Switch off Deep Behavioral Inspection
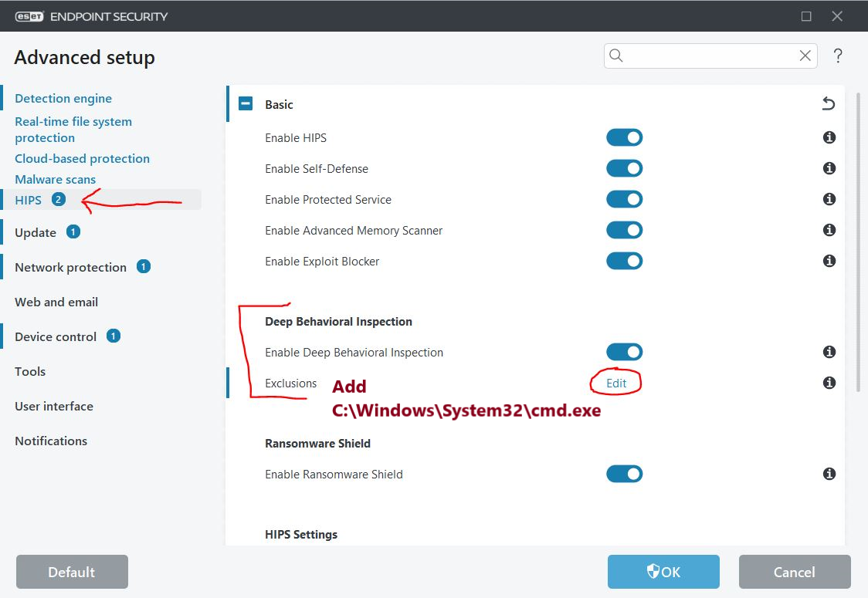This screenshot has width=868, height=598. pos(625,352)
